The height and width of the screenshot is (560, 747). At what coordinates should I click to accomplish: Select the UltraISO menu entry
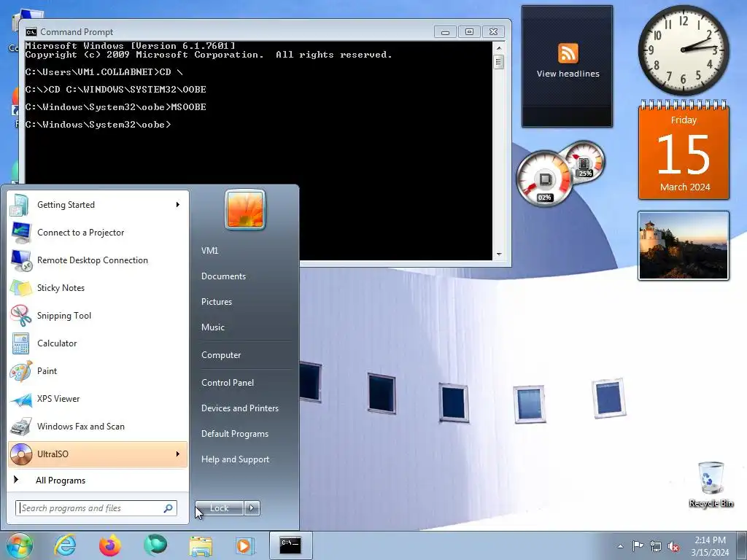pos(98,454)
